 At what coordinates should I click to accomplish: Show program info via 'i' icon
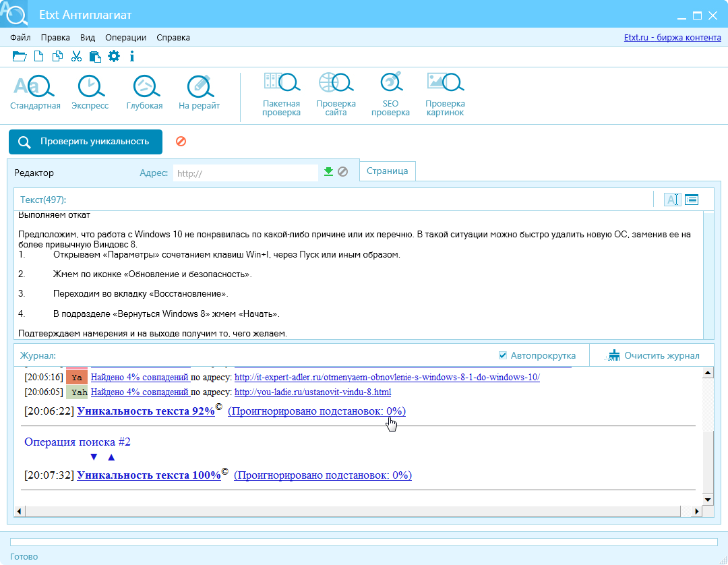click(x=132, y=57)
